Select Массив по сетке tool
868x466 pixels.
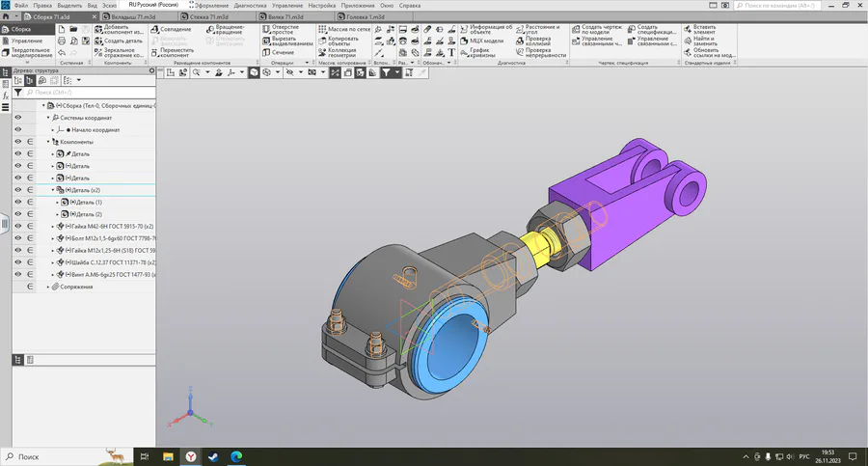(x=343, y=29)
